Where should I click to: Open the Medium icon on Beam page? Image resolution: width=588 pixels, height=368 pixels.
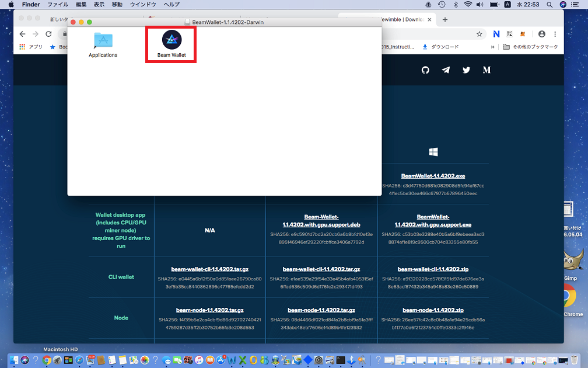[487, 70]
